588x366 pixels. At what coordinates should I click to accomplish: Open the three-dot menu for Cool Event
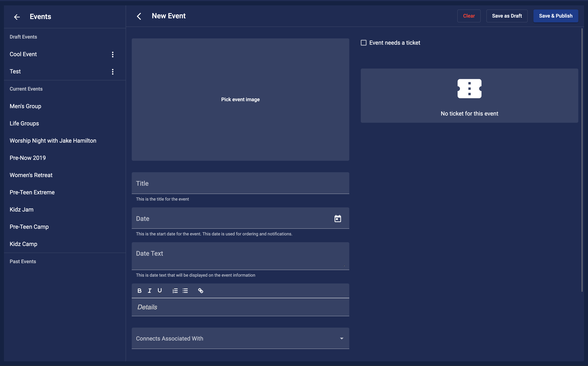112,54
